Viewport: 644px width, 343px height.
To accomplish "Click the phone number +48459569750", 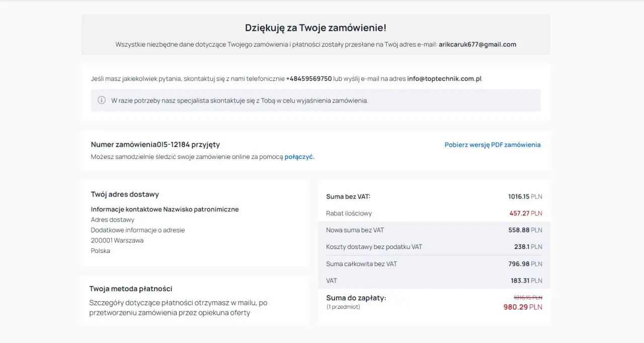I will pos(308,78).
